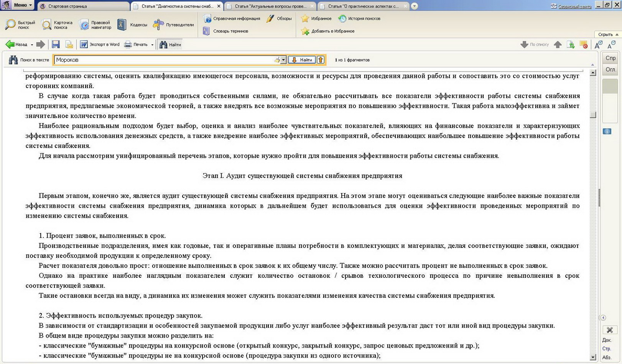The width and height of the screenshot is (622, 364).
Task: Switch to the "Актуальные вопросы" article tab
Action: [270, 6]
